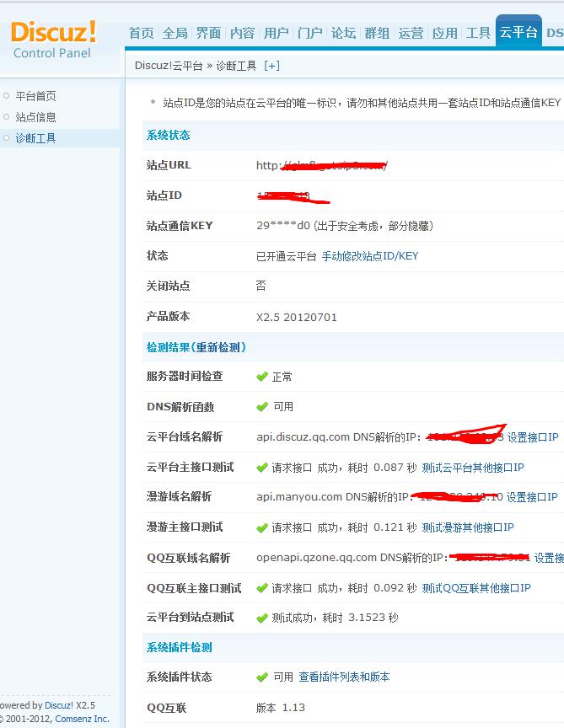Click the 已开通云平台 status text
The width and height of the screenshot is (564, 728).
point(286,256)
